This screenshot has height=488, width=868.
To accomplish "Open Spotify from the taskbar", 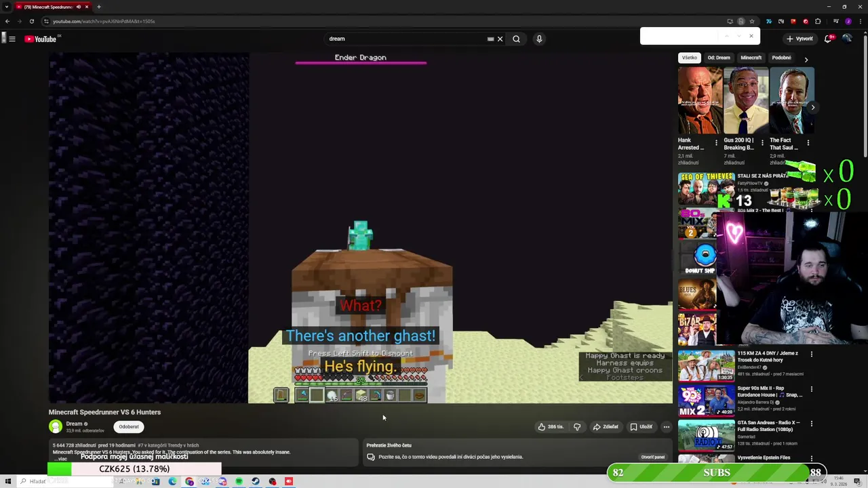I will coord(239,481).
